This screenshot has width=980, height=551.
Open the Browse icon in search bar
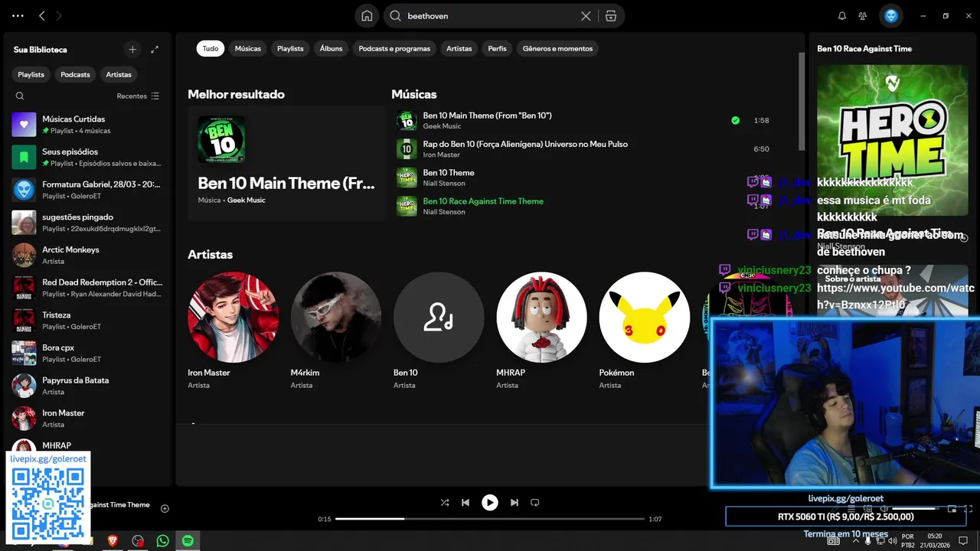tap(611, 15)
